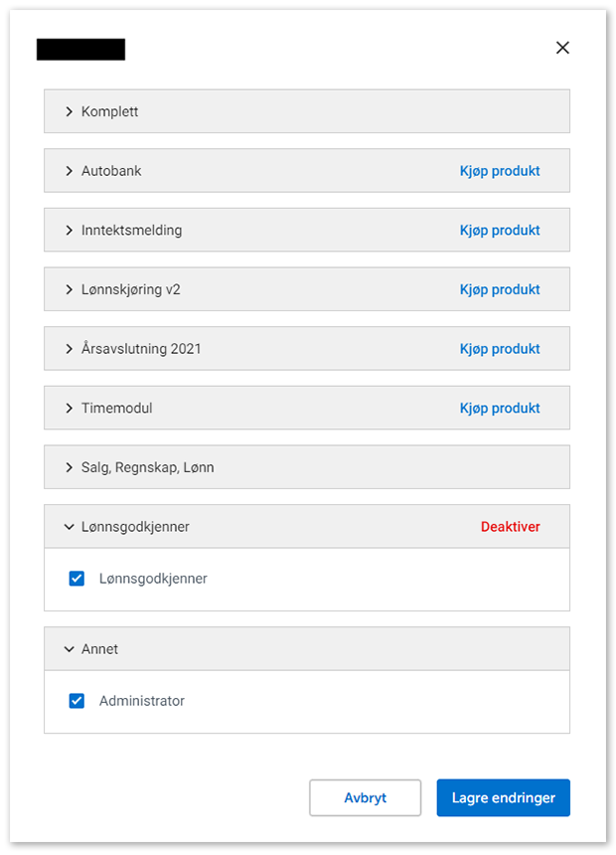
Task: Expand Salg, Regnskap, Lønn chevron
Action: (x=70, y=467)
